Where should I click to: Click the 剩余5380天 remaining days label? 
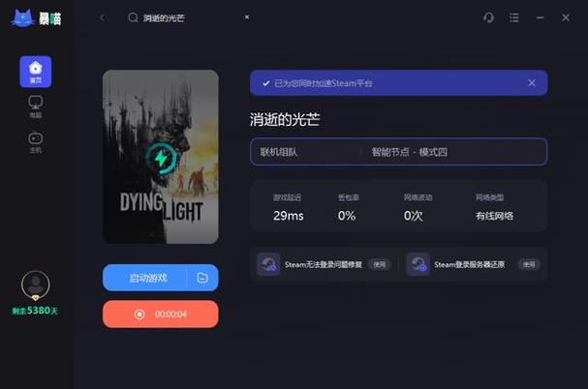click(x=35, y=311)
